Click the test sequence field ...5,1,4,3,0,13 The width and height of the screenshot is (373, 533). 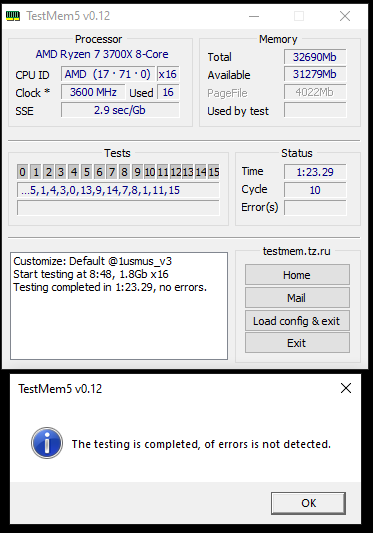tap(118, 190)
